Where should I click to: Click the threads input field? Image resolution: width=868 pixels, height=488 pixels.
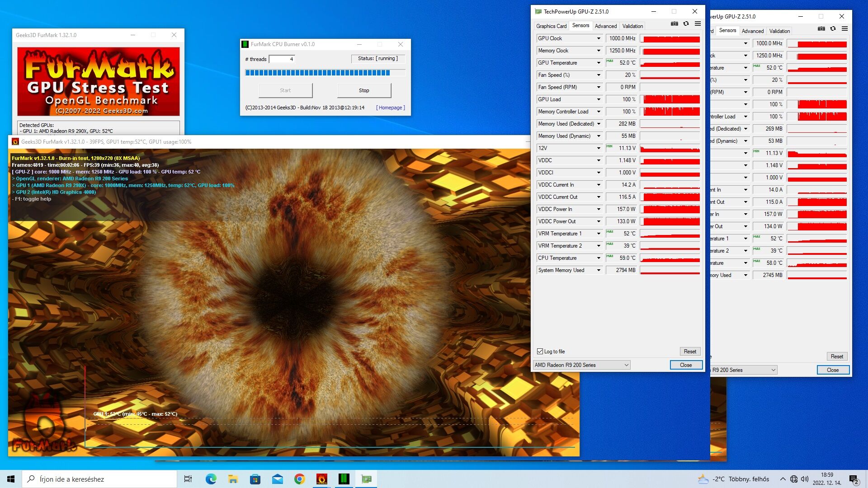coord(282,59)
